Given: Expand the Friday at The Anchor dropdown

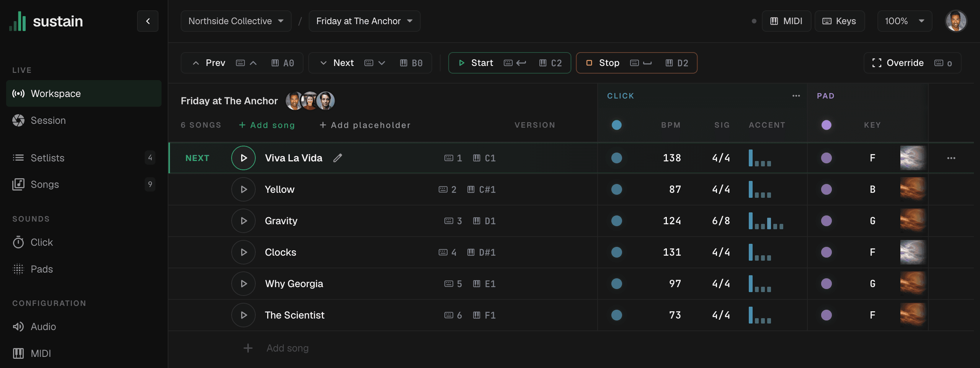Looking at the screenshot, I should (364, 21).
